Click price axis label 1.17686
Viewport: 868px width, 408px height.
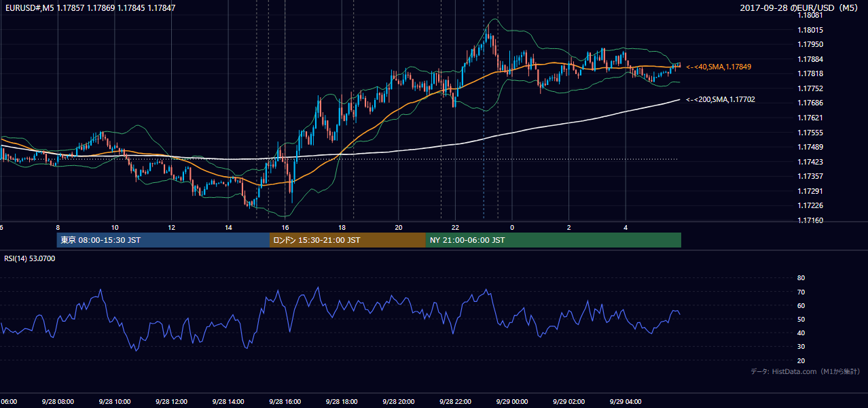click(x=810, y=103)
